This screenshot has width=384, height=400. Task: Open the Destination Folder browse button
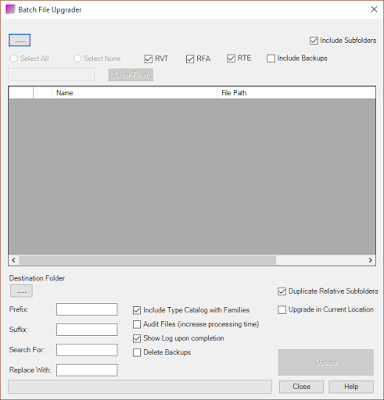pos(21,291)
